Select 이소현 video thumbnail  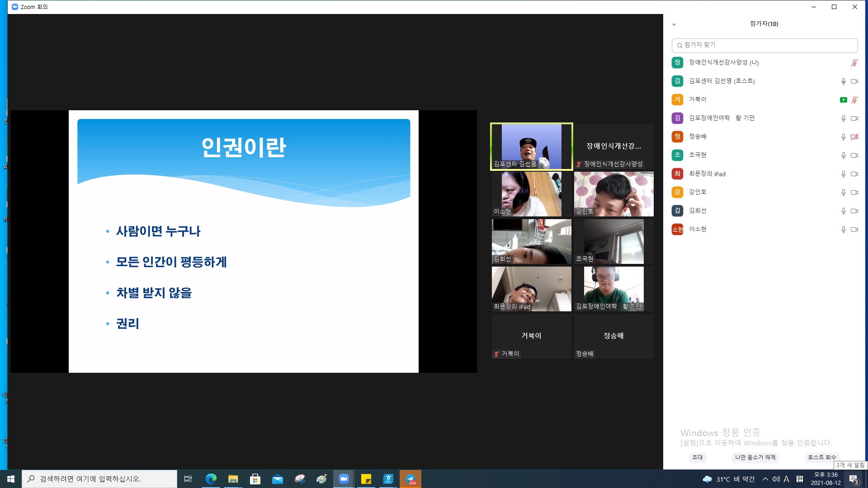[531, 194]
